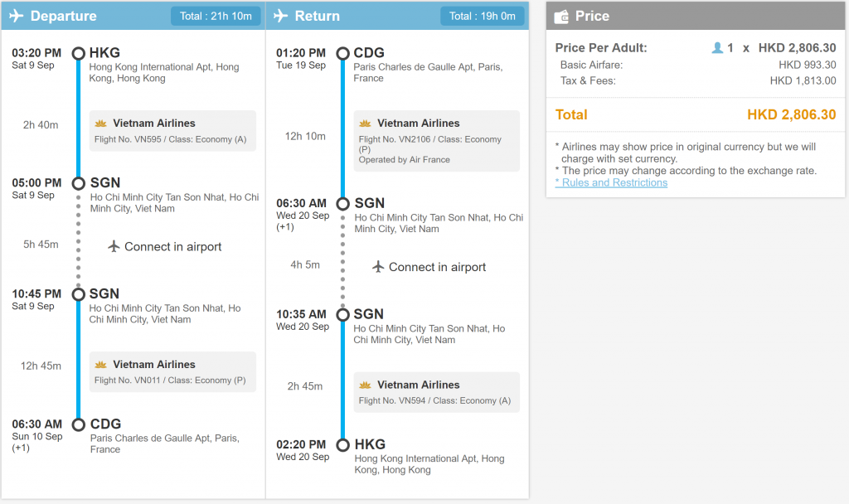Click Hong Kong International Apt text under Departure
The height and width of the screenshot is (504, 849).
click(164, 73)
